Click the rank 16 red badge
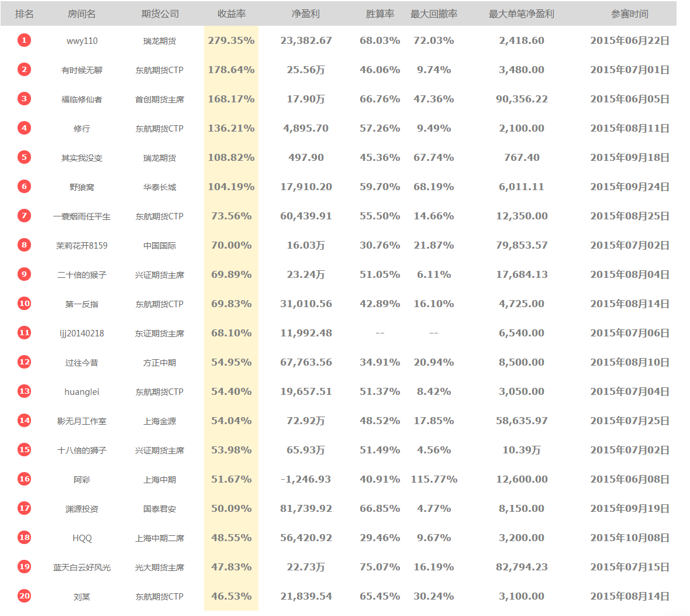Screen dimensions: 690x616 coord(24,479)
